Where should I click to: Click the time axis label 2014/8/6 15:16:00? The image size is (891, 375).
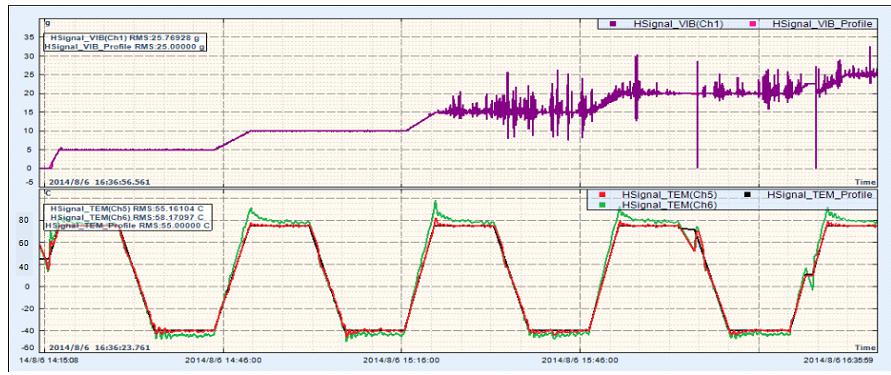[x=401, y=360]
